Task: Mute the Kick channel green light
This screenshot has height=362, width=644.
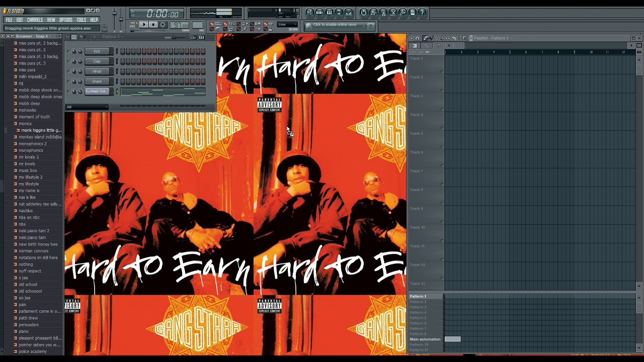Action: point(68,51)
